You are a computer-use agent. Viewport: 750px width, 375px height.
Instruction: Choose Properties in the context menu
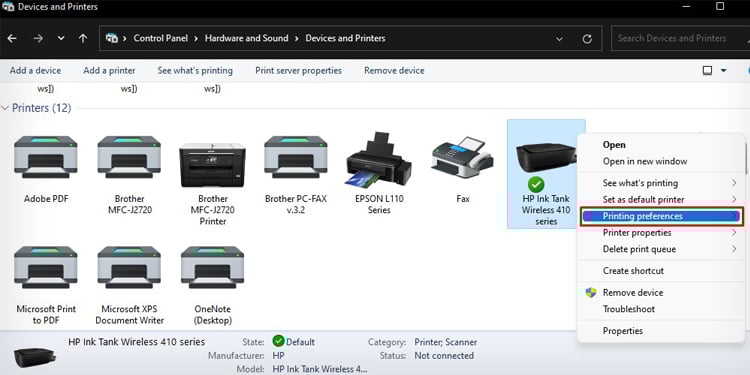[x=622, y=331]
